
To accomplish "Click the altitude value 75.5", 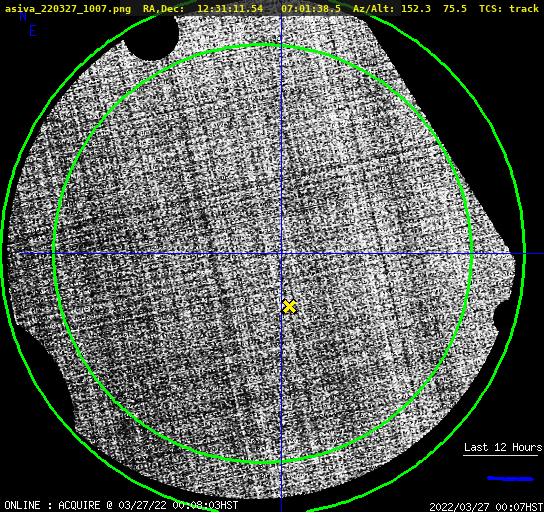I will [x=455, y=9].
